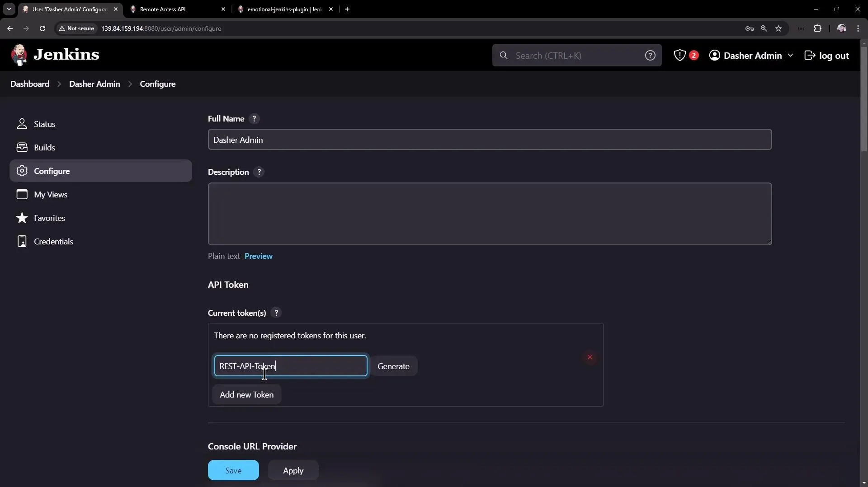This screenshot has height=487, width=868.
Task: Follow the Preview link below Description
Action: point(258,256)
